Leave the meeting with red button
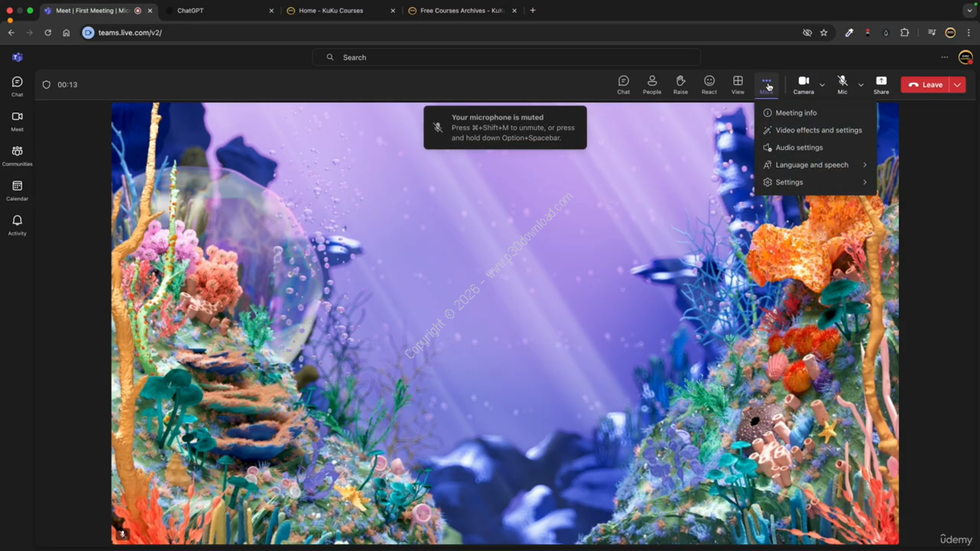 925,85
